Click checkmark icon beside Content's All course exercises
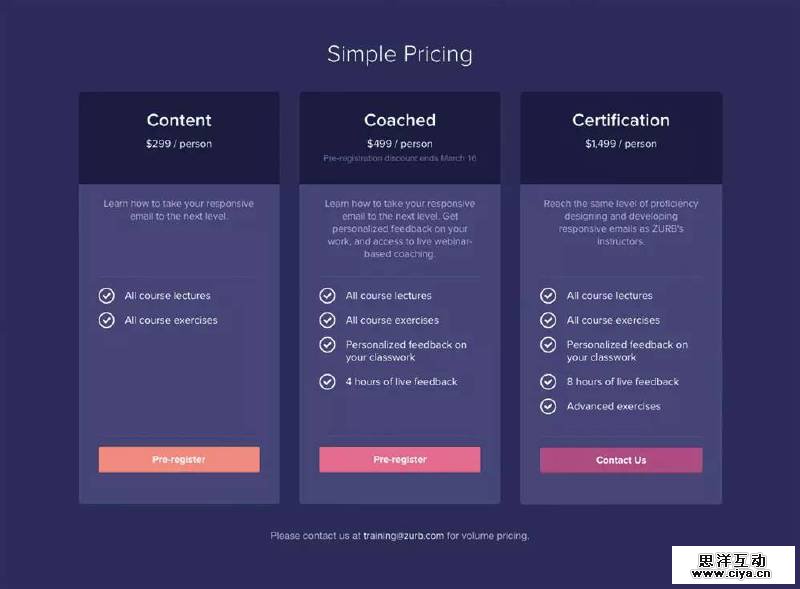Viewport: 800px width, 589px height. pos(107,320)
